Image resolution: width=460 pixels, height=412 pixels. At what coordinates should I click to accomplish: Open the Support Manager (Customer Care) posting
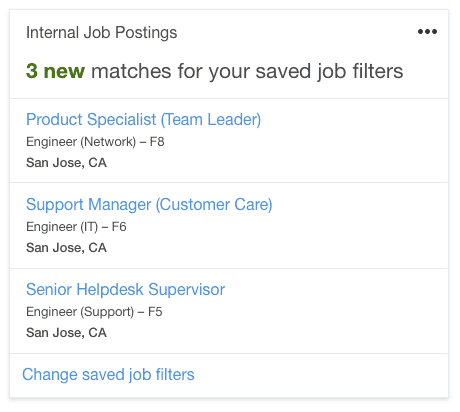149,205
